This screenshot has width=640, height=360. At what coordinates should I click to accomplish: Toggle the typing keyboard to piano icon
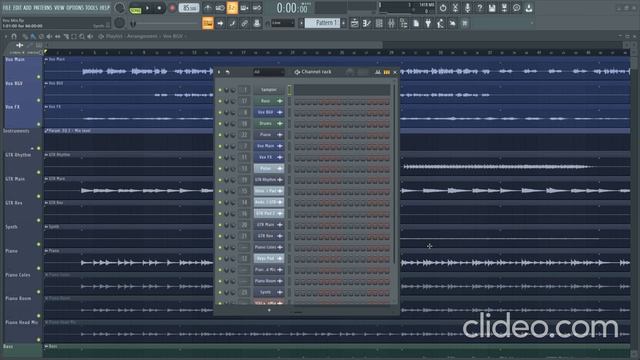click(232, 24)
